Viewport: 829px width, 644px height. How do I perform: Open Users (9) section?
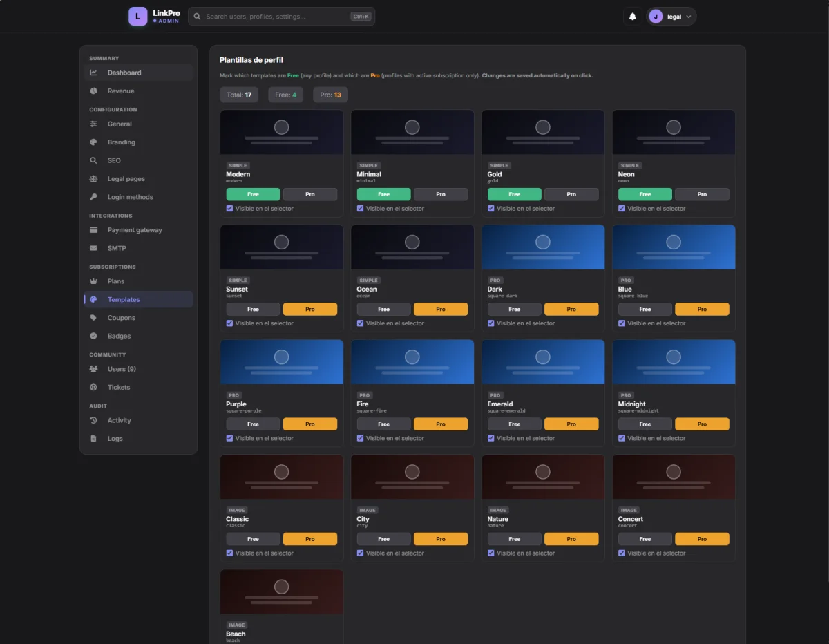coord(139,369)
